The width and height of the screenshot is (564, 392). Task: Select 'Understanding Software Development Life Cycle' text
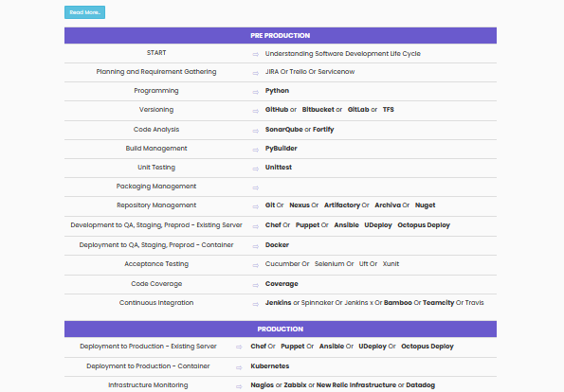343,54
